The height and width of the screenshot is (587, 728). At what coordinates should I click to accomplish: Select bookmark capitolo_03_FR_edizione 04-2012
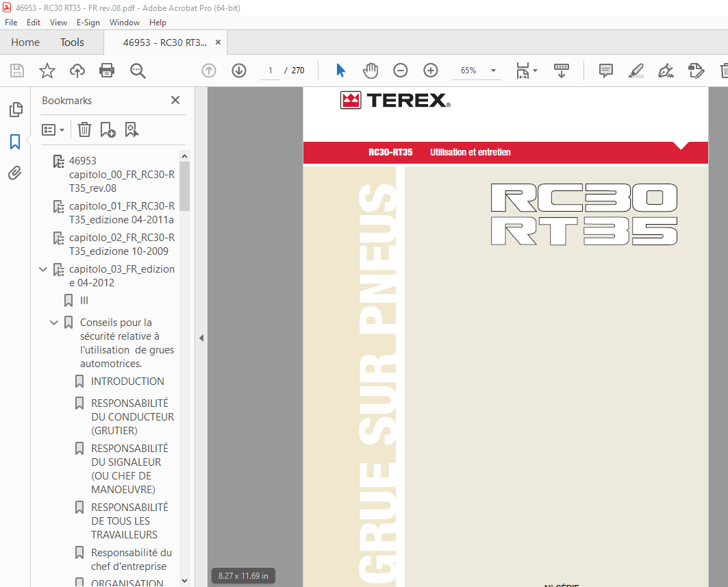122,276
